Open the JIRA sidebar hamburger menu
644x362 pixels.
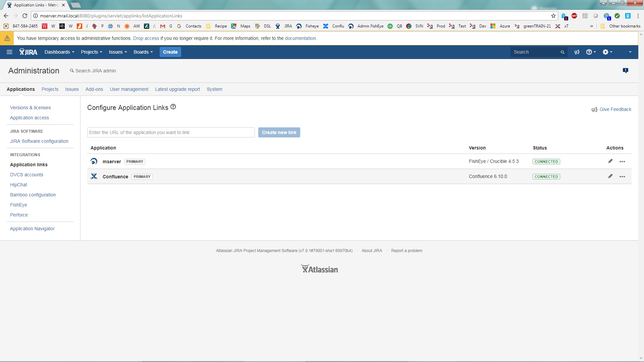9,52
